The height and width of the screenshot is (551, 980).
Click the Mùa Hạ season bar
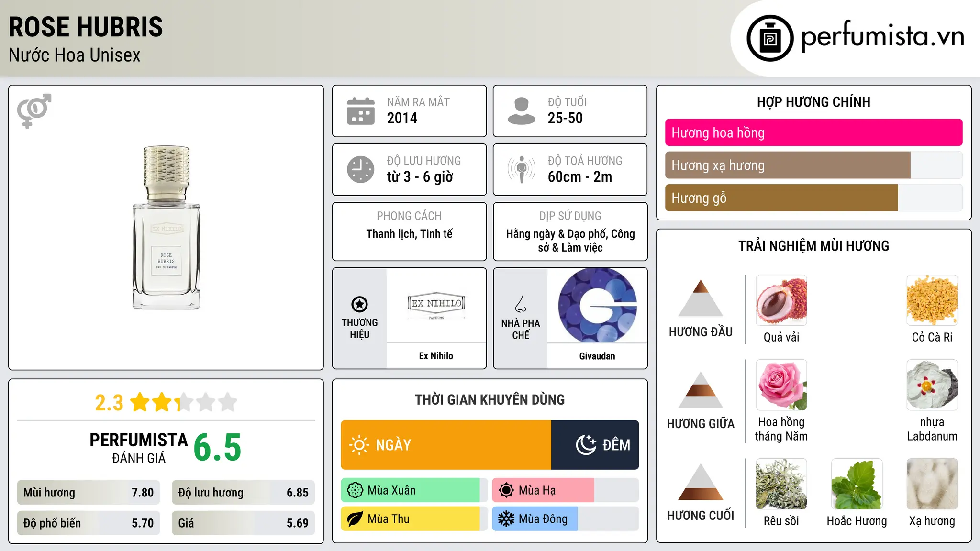pyautogui.click(x=565, y=490)
